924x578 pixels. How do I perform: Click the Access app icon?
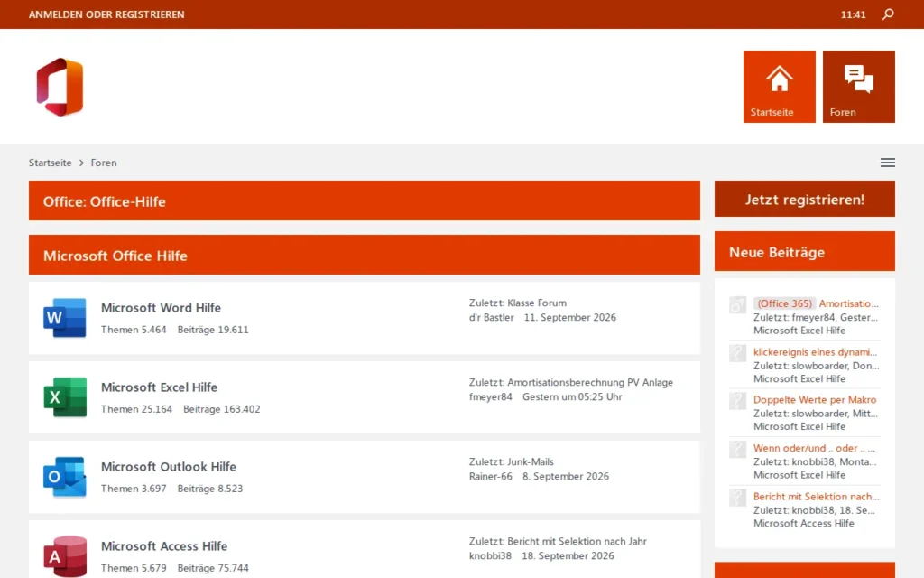(x=65, y=556)
